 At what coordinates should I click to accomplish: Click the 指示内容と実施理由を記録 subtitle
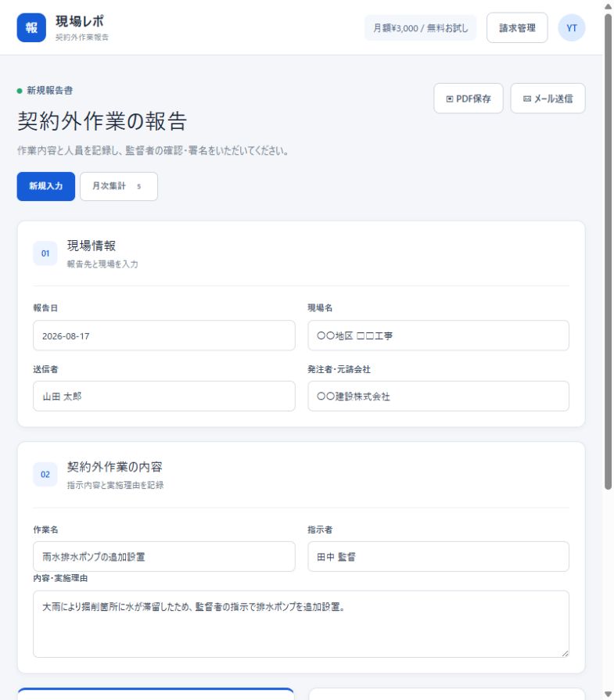[x=115, y=485]
